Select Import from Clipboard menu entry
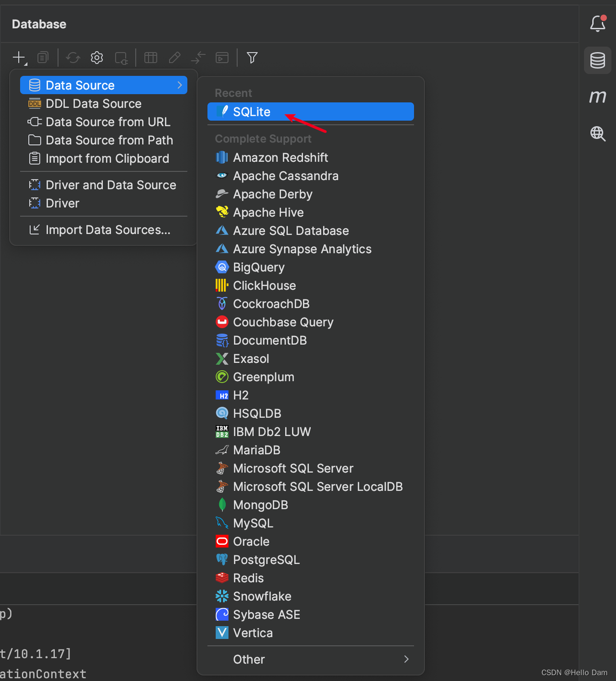 tap(107, 158)
